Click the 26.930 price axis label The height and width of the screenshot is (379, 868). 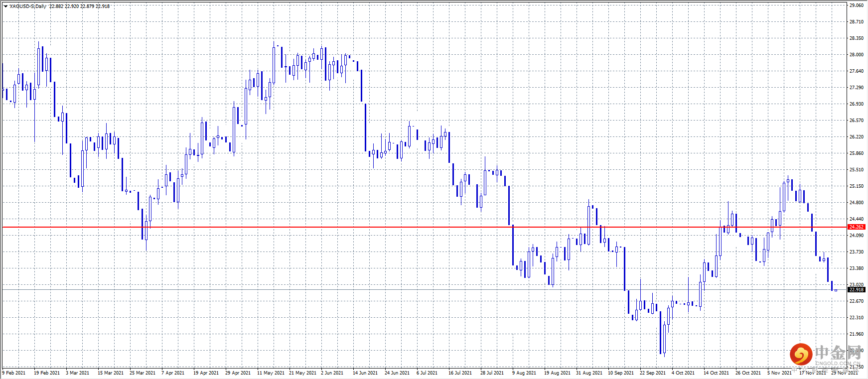click(x=857, y=104)
